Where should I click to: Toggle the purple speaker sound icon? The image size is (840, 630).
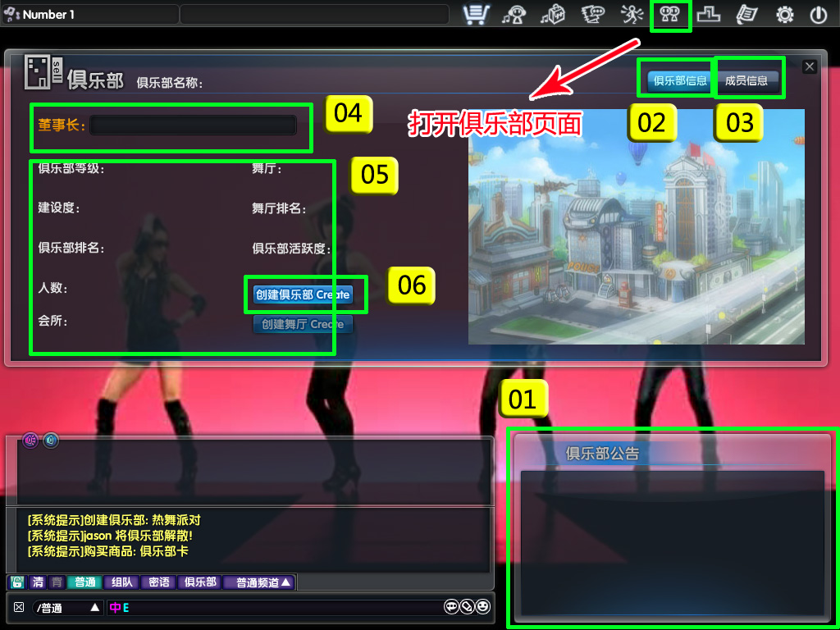pos(30,441)
